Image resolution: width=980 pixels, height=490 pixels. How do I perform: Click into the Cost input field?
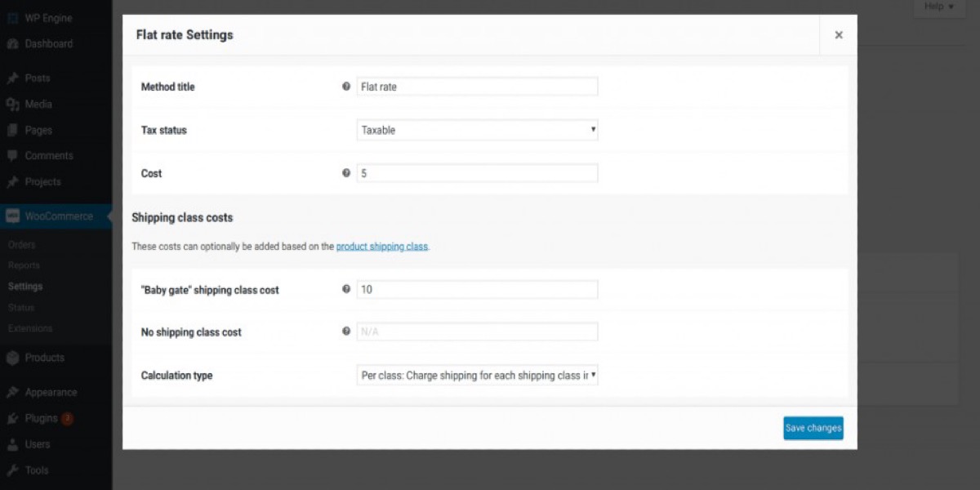477,173
